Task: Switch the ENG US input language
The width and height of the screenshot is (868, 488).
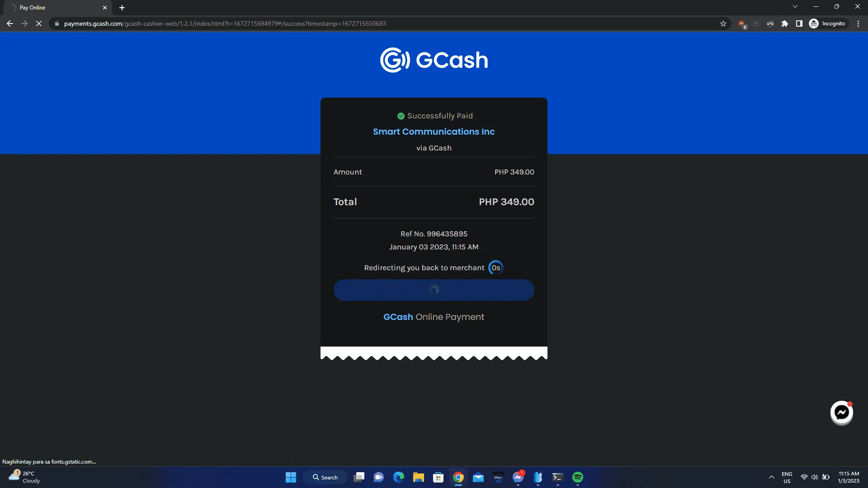Action: coord(787,478)
